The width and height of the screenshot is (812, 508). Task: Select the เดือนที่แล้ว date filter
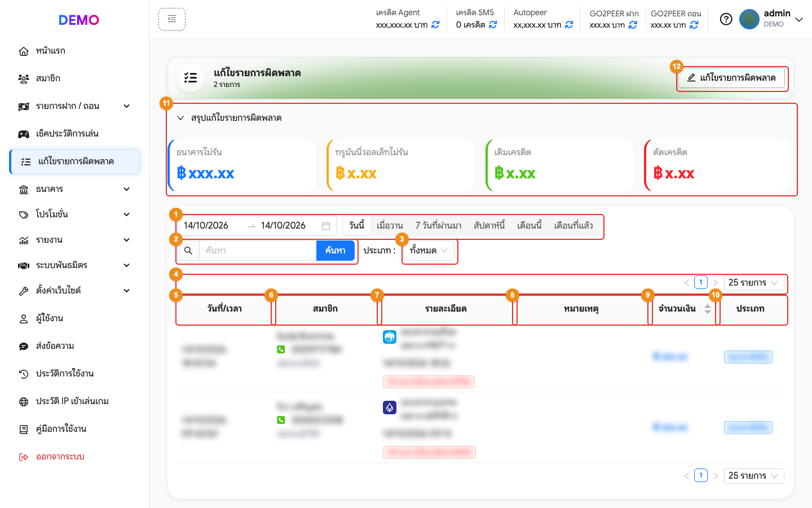573,226
